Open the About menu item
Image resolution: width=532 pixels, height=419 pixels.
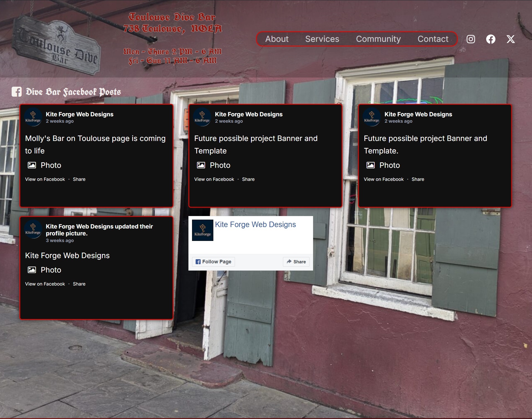tap(277, 39)
